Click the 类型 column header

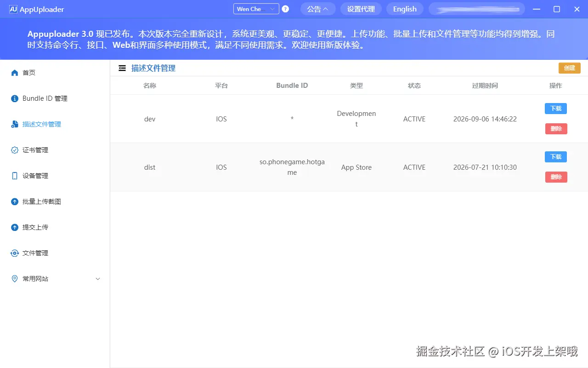point(356,86)
